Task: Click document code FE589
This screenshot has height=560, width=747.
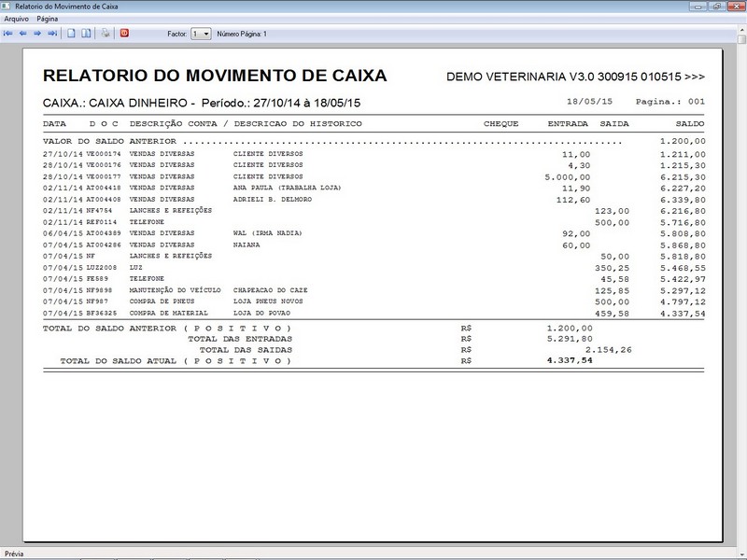Action: (x=97, y=279)
